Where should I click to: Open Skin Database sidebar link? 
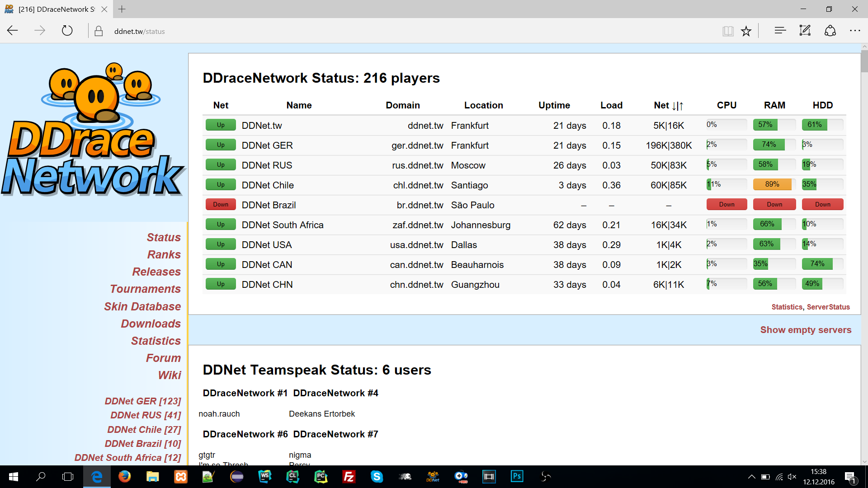point(142,306)
